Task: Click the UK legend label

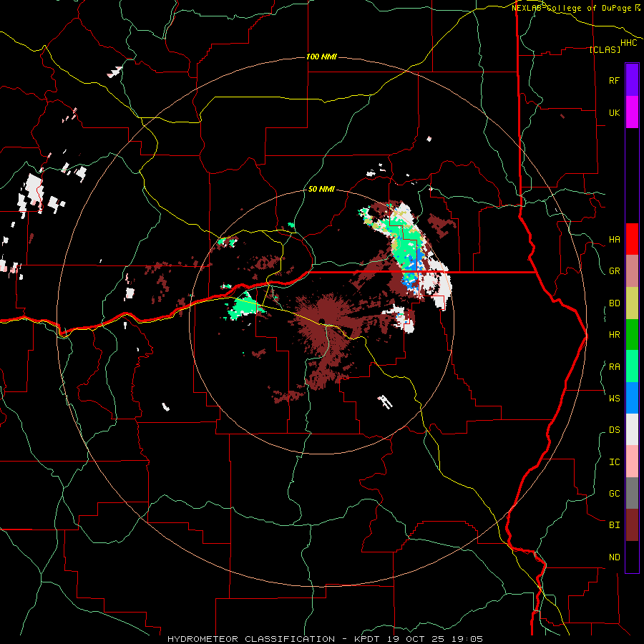Action: click(614, 112)
